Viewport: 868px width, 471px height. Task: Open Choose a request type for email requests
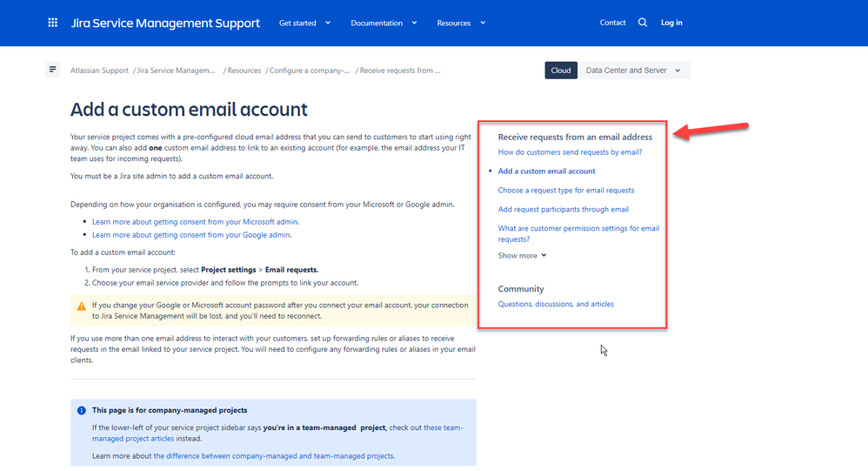[x=565, y=190]
